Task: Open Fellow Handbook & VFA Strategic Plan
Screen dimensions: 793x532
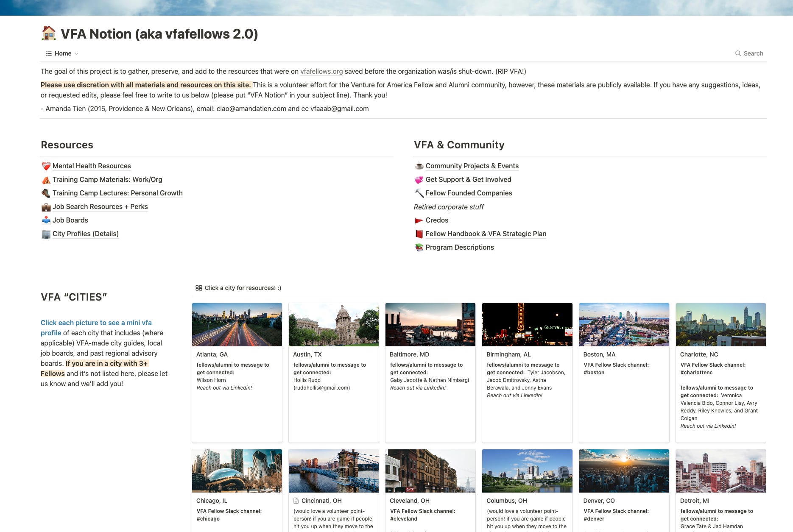Action: click(x=486, y=234)
